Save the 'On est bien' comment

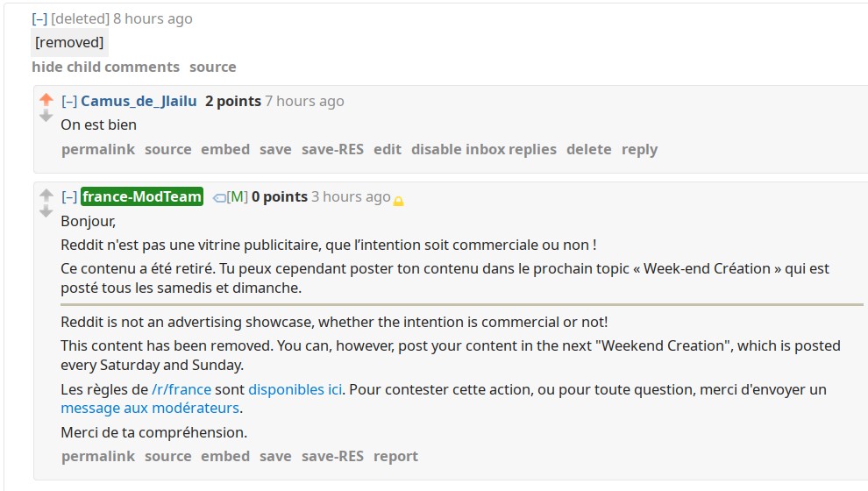pos(275,149)
